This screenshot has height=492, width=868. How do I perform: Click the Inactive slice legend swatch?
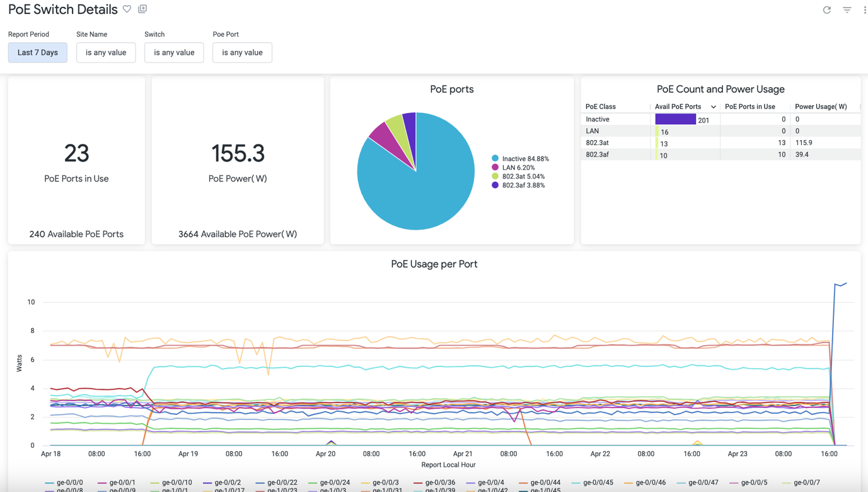(495, 159)
